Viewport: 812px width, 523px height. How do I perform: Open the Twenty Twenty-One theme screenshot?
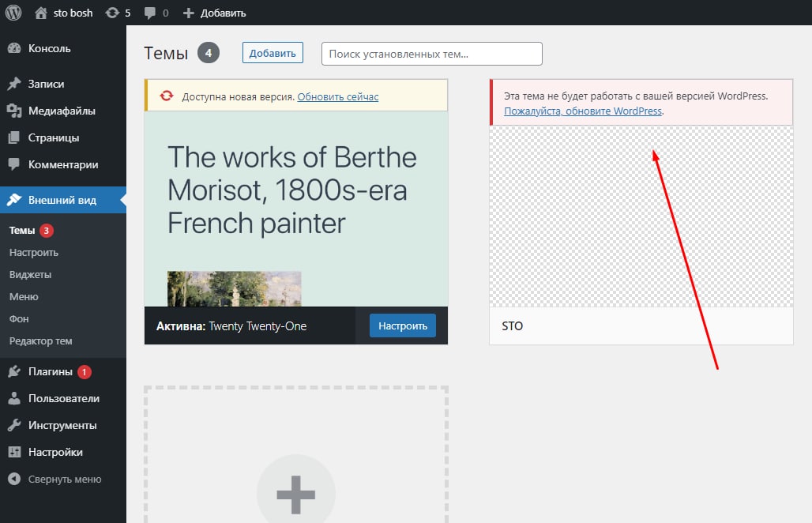click(x=295, y=209)
